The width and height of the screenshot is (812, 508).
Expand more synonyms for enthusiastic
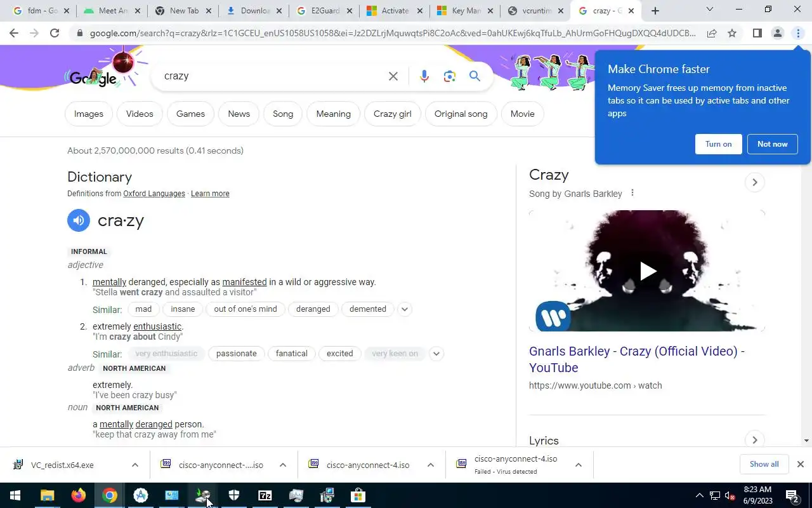pyautogui.click(x=436, y=354)
